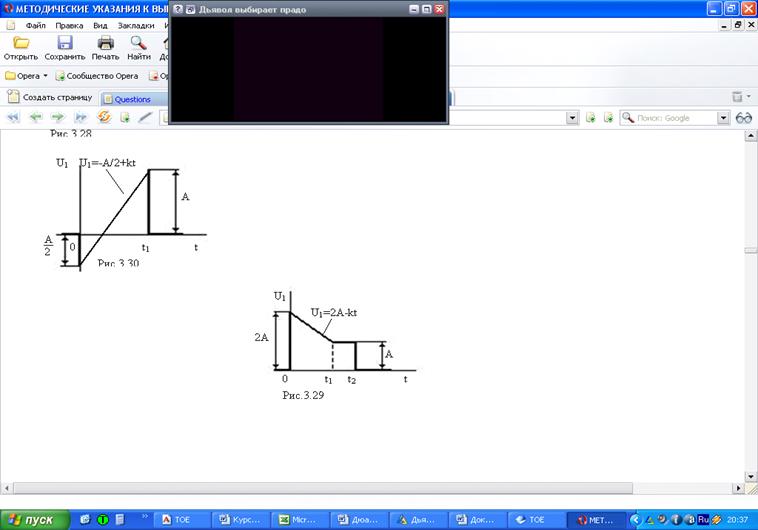Open the Файл menu

pyautogui.click(x=36, y=26)
